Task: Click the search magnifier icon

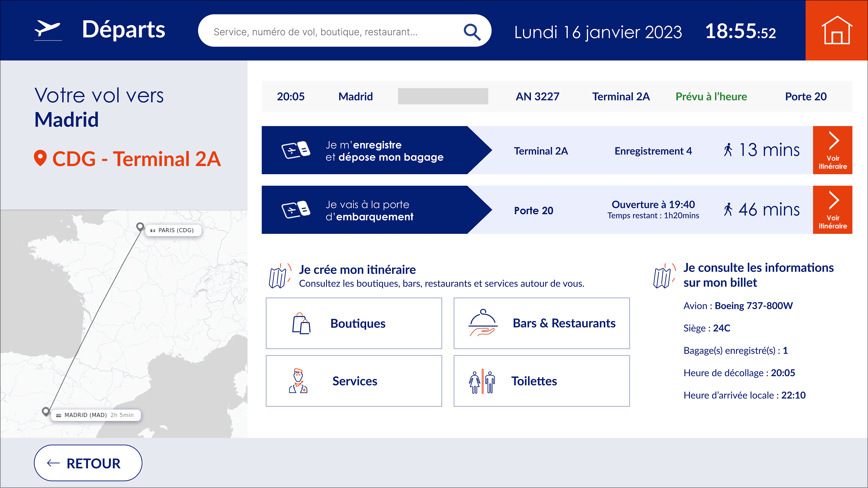Action: (472, 32)
